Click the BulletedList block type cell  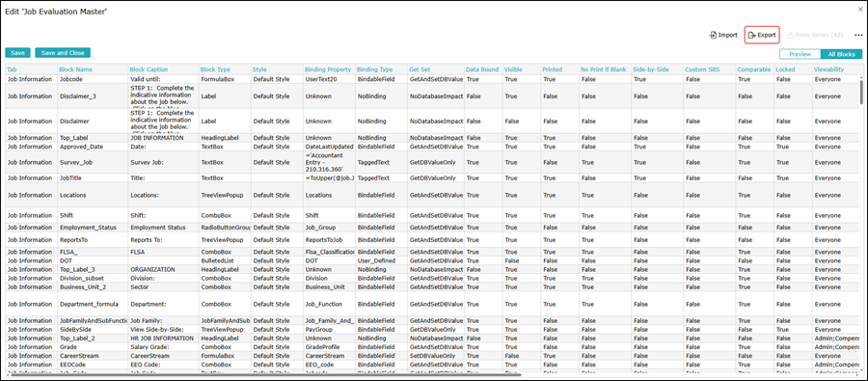[225, 260]
